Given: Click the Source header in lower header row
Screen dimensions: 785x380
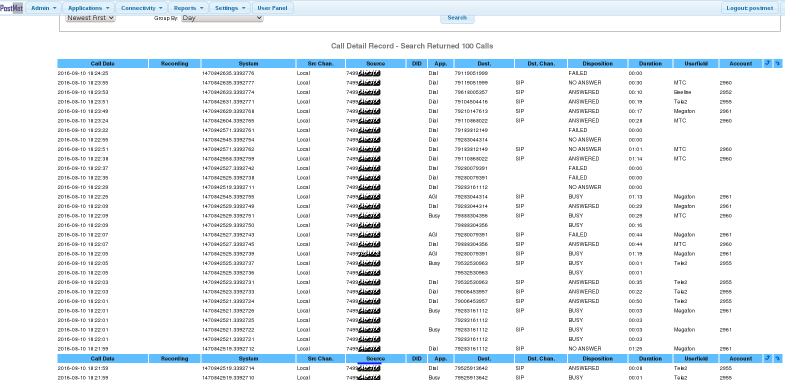Looking at the screenshot, I should click(375, 358).
